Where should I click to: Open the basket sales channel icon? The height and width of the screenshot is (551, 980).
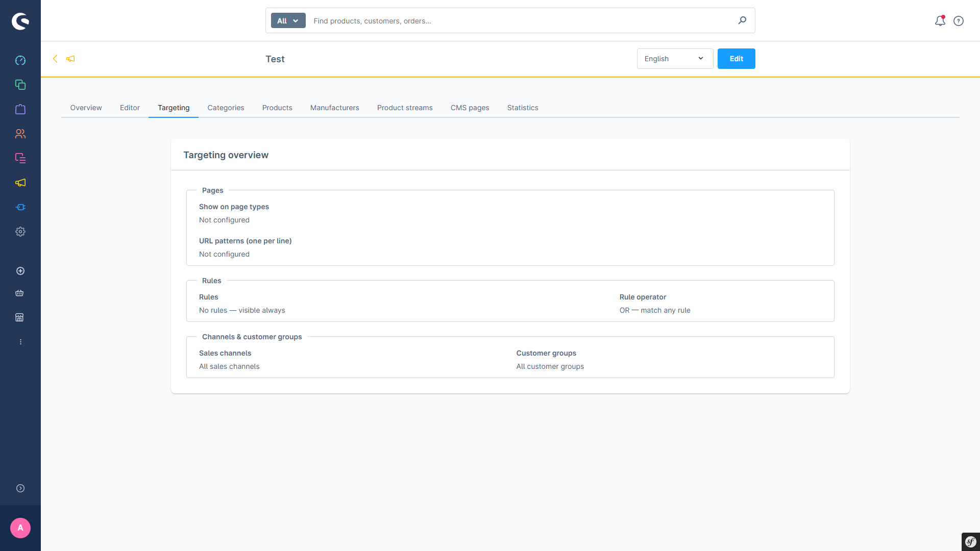point(19,293)
